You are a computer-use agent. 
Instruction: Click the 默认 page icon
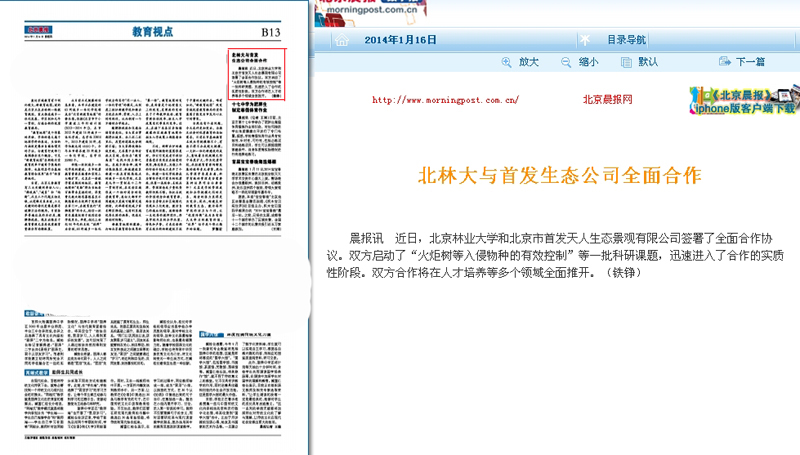(626, 62)
